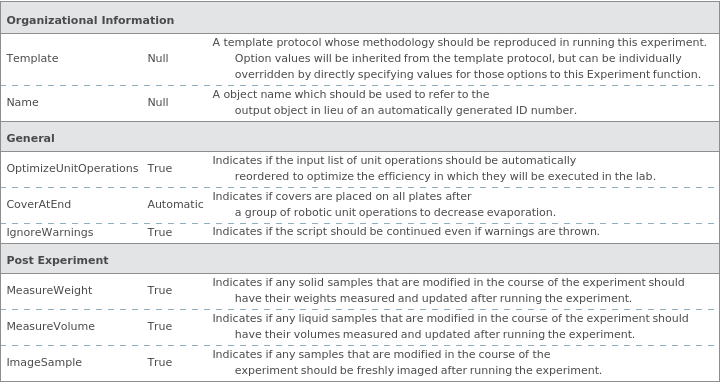This screenshot has height=384, width=720.
Task: Click the True value next to IgnoreWarnings
Action: tap(160, 232)
